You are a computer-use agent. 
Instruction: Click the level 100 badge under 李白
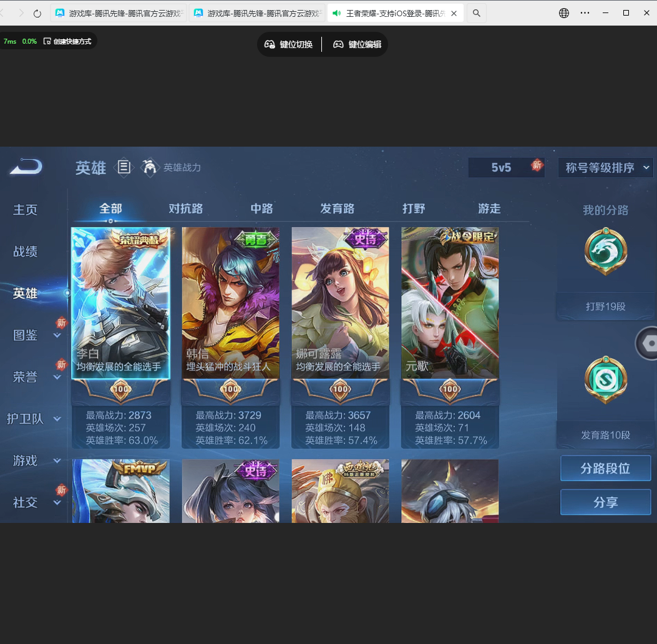pyautogui.click(x=120, y=389)
